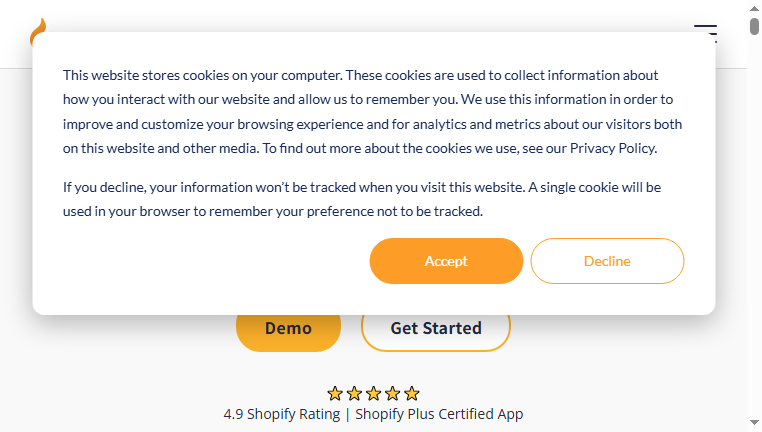Click the second rating star
Image resolution: width=762 pixels, height=432 pixels.
tap(354, 393)
